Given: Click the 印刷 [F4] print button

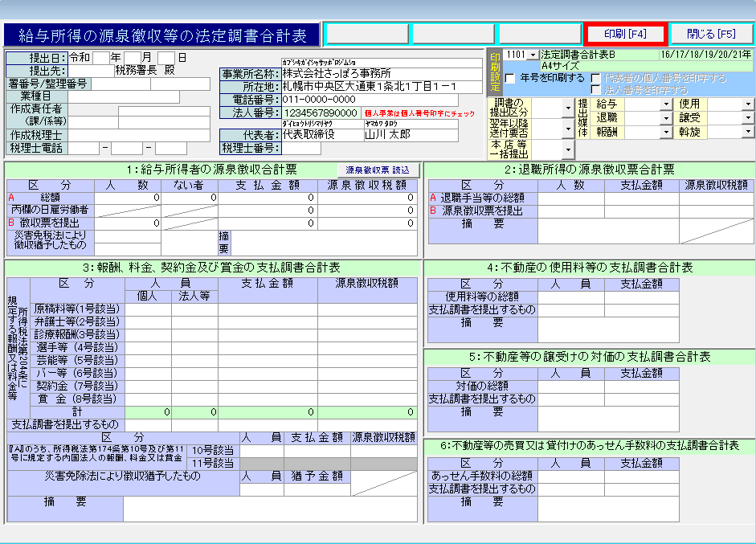Looking at the screenshot, I should point(626,34).
